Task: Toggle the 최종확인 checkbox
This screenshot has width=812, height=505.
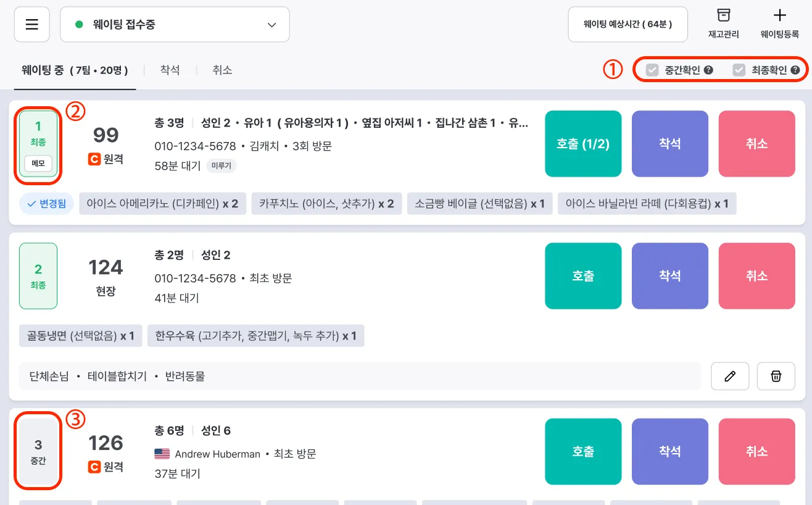Action: (x=739, y=70)
